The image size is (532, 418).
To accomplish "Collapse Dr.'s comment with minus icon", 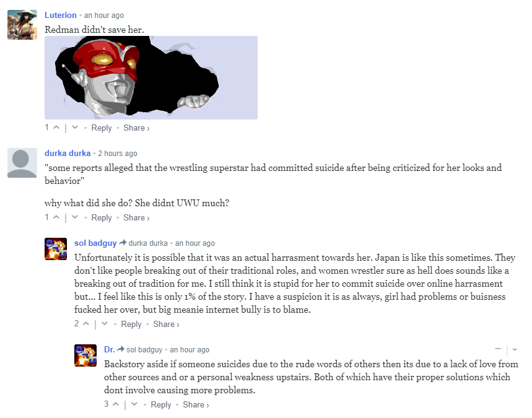I will point(498,349).
